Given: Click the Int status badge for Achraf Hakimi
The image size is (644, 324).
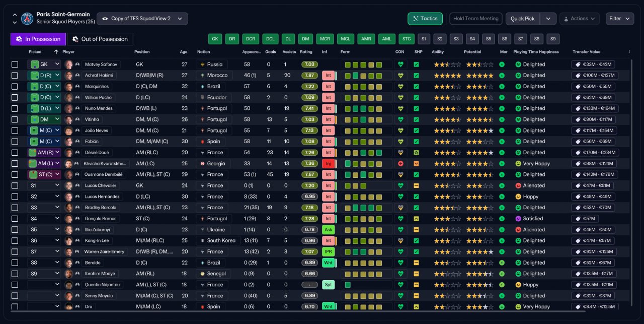Looking at the screenshot, I should [x=328, y=76].
